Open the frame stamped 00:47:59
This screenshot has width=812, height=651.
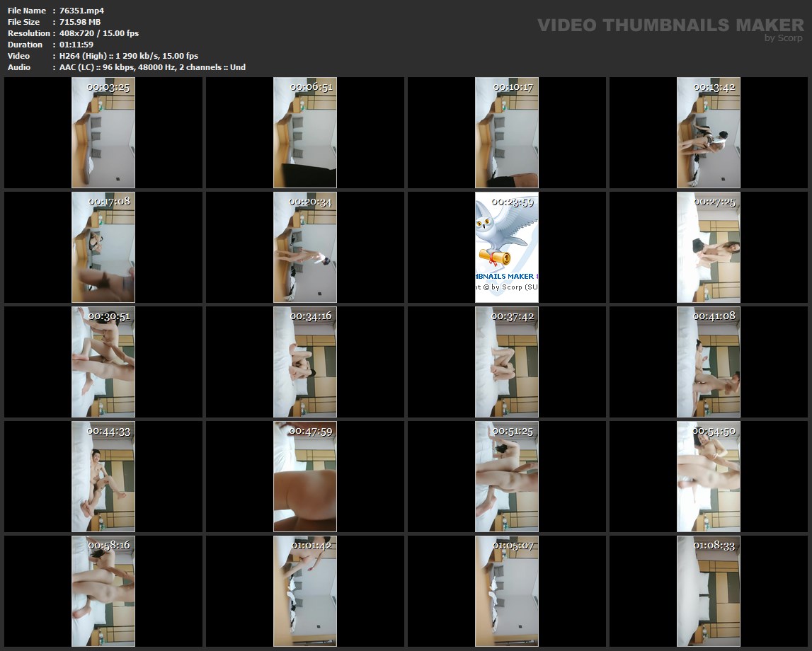click(304, 477)
